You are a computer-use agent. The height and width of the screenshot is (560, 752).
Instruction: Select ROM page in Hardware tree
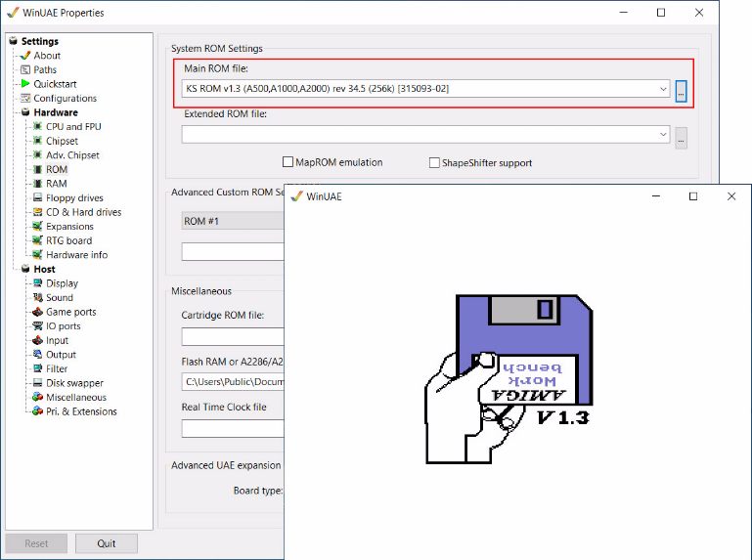[57, 169]
